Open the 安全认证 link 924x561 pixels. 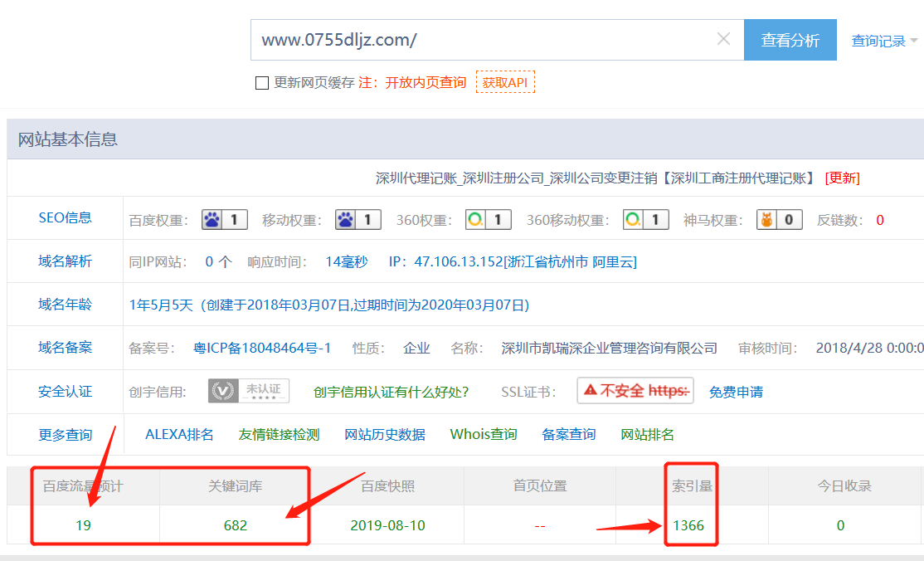point(65,392)
